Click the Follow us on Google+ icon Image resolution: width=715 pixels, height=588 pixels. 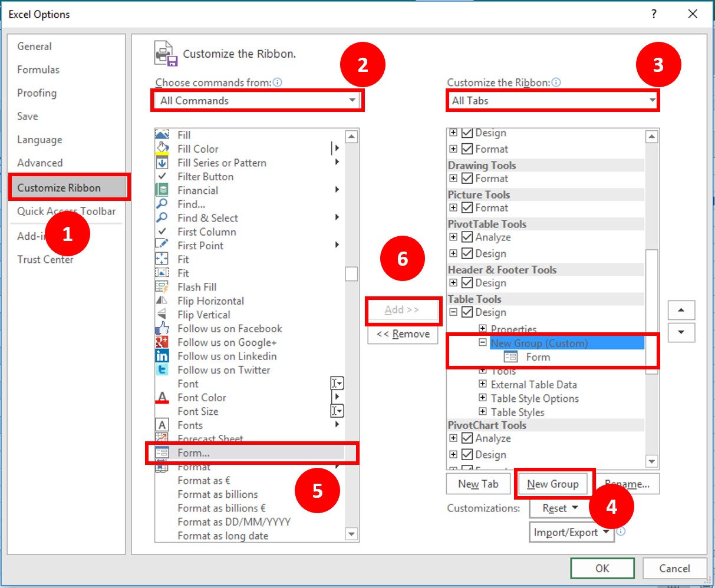coord(162,342)
